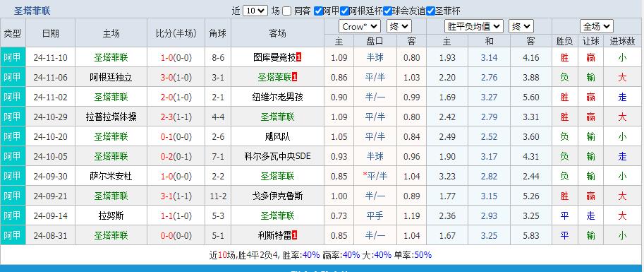Click the handicap 平手 in 拉努斯 row
Image resolution: width=644 pixels, height=272 pixels.
[375, 215]
